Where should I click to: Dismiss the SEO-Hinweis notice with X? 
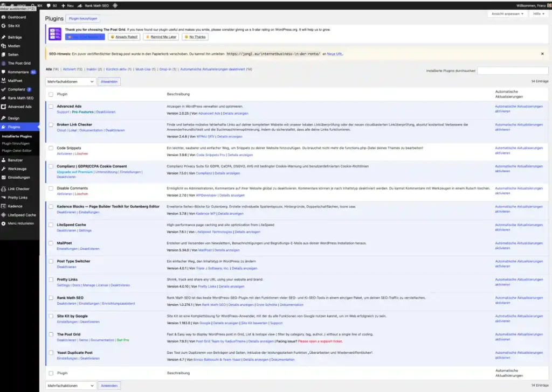[x=542, y=54]
